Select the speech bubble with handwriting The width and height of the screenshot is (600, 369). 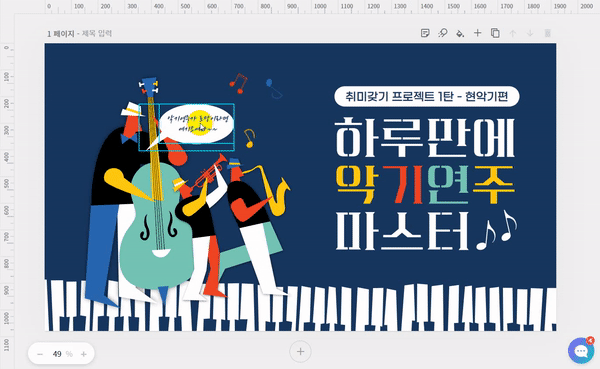click(191, 126)
